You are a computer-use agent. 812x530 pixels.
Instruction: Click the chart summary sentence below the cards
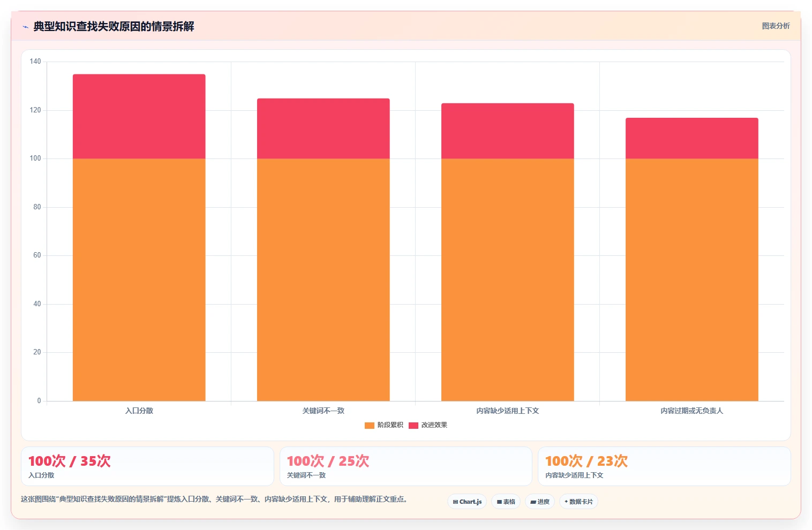click(x=215, y=499)
